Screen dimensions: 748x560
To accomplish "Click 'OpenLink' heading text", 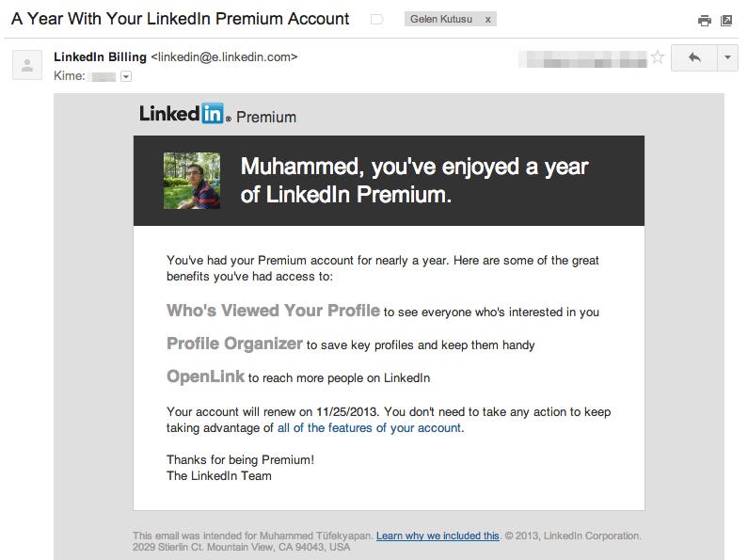I will coord(205,376).
